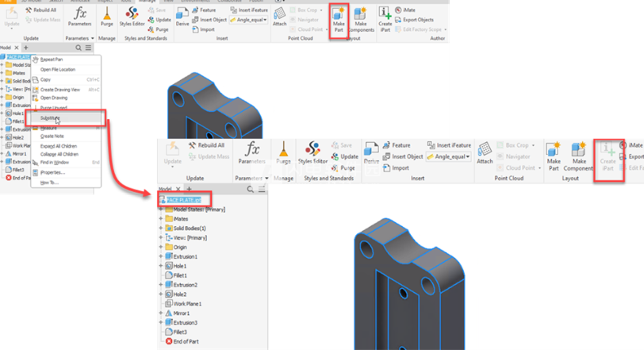Click Update under Styles in lower ribbon
This screenshot has height=350, width=644.
(344, 156)
